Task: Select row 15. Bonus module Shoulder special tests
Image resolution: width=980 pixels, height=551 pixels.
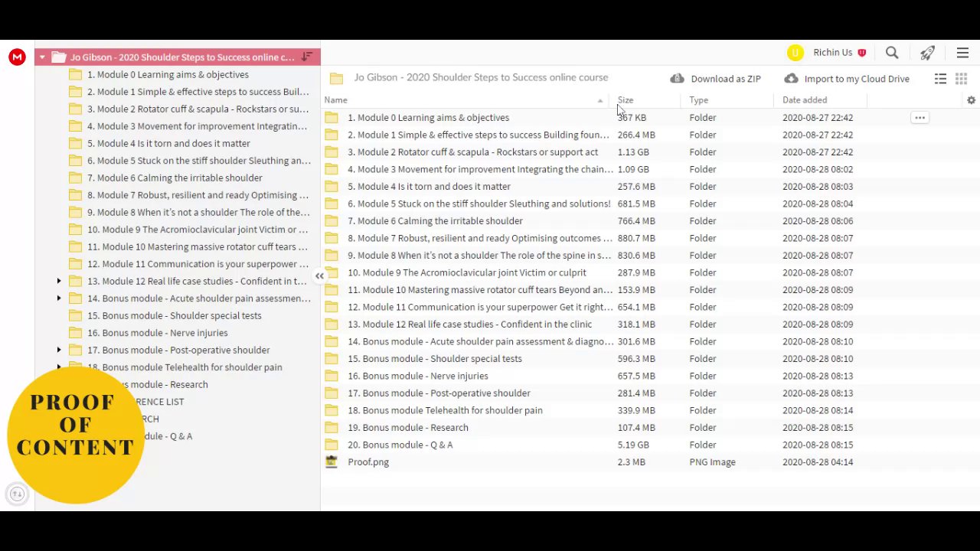Action: [649, 359]
